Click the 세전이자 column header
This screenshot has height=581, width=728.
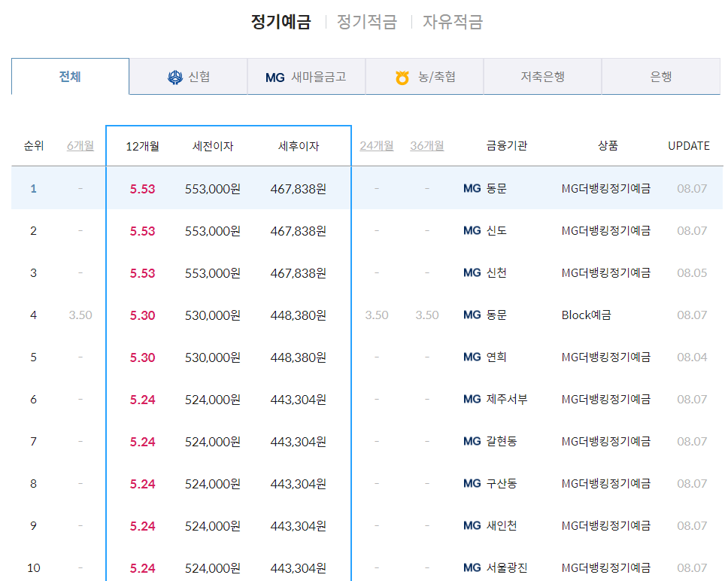pyautogui.click(x=213, y=146)
